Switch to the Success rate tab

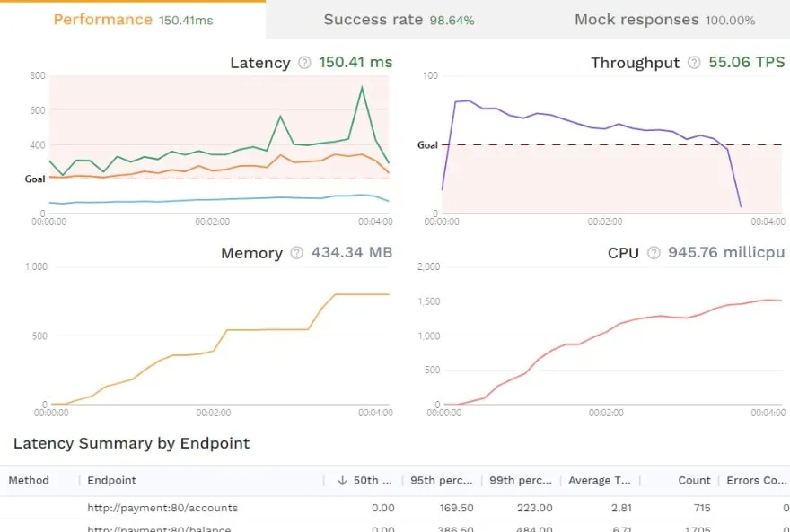[398, 19]
